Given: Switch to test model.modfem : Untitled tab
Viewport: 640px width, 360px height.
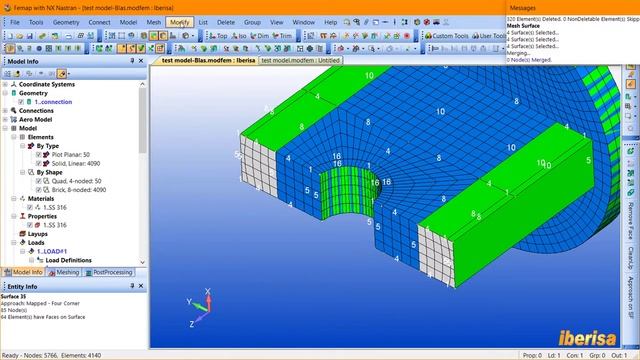Looking at the screenshot, I should [x=301, y=60].
